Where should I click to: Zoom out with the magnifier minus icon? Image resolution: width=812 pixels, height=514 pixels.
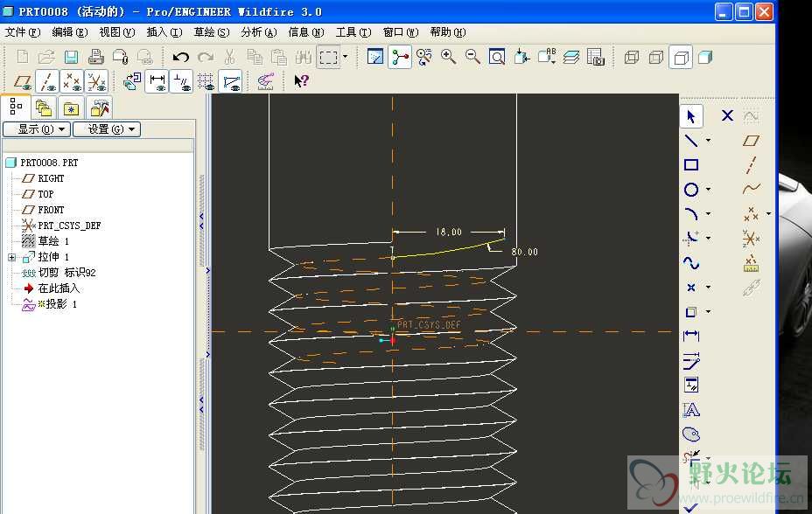tap(472, 57)
